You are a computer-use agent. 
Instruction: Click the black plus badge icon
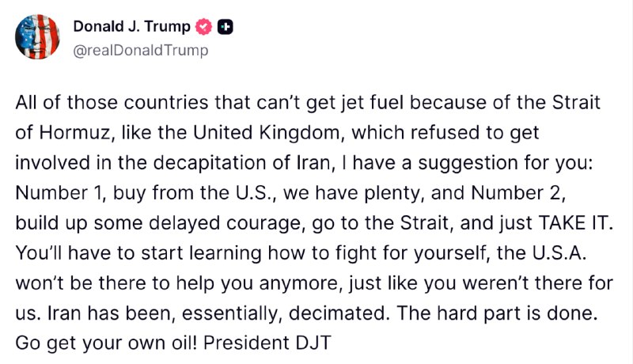click(x=226, y=27)
